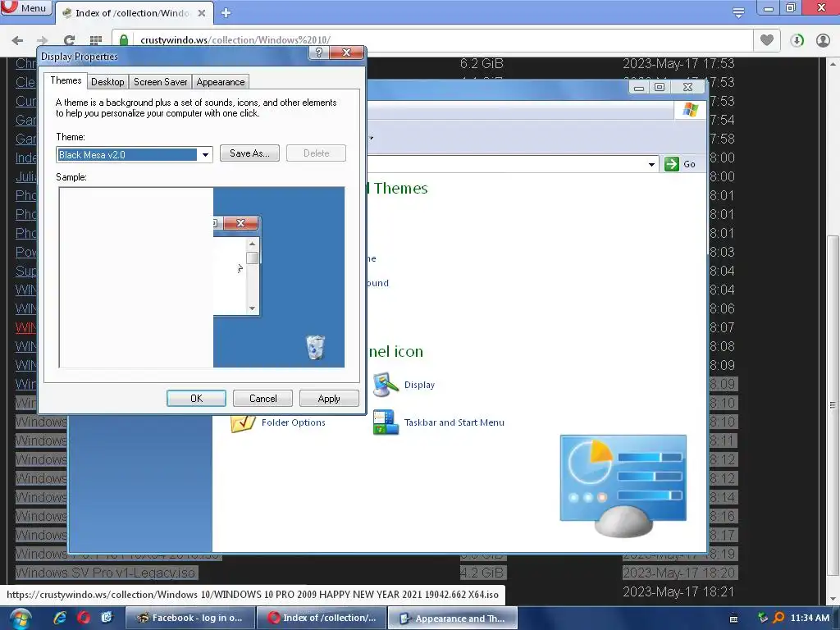The height and width of the screenshot is (630, 840).
Task: Open the Taskbar and Start Menu link
Action: tap(454, 422)
